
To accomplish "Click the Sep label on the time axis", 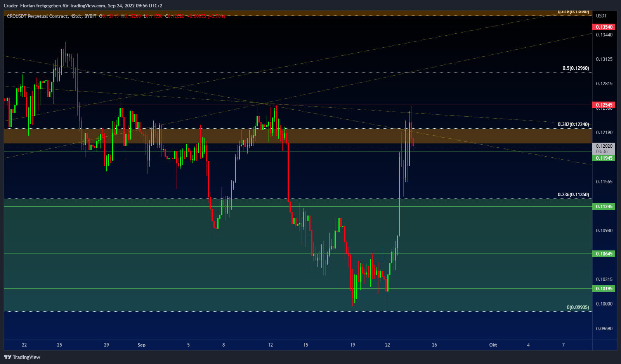I will 141,345.
